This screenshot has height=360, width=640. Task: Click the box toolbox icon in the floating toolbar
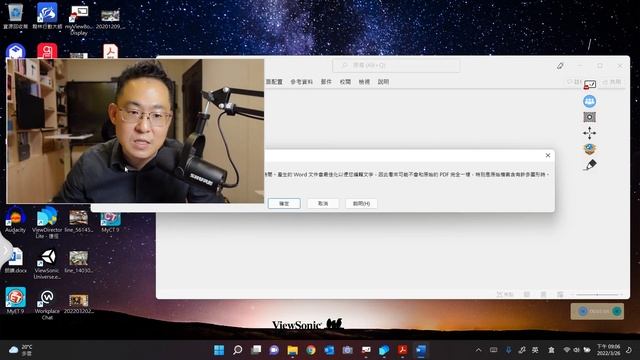click(589, 149)
